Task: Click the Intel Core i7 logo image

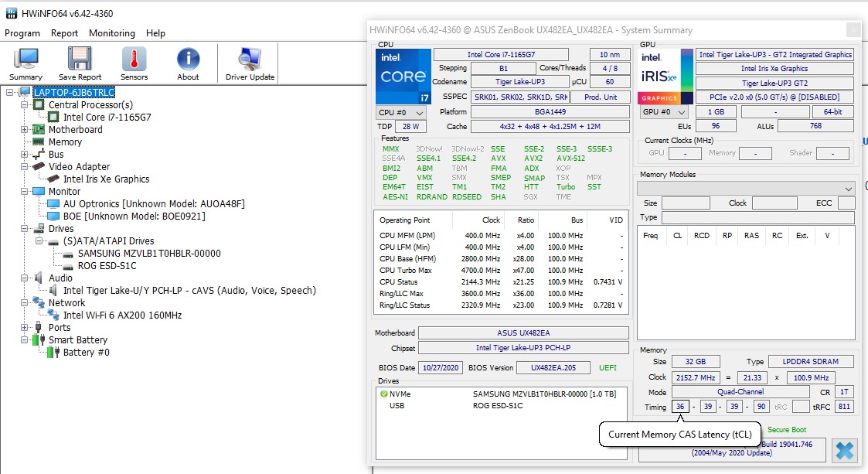Action: point(403,77)
